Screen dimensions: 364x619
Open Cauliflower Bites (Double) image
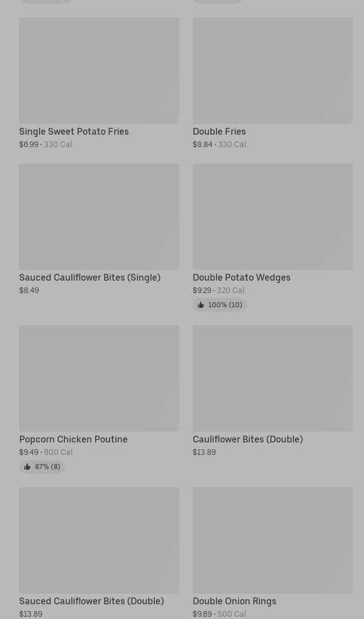pyautogui.click(x=272, y=378)
